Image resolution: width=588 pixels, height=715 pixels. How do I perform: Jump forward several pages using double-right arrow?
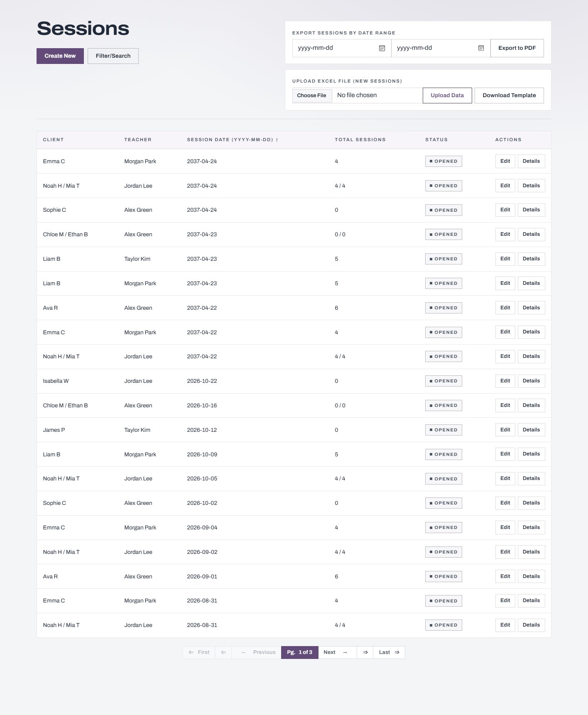tap(365, 652)
